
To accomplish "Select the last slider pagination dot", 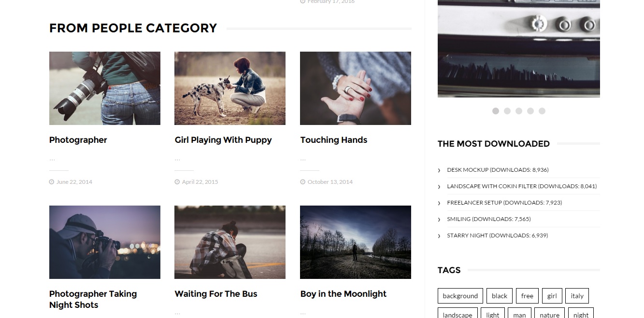I will pos(542,111).
